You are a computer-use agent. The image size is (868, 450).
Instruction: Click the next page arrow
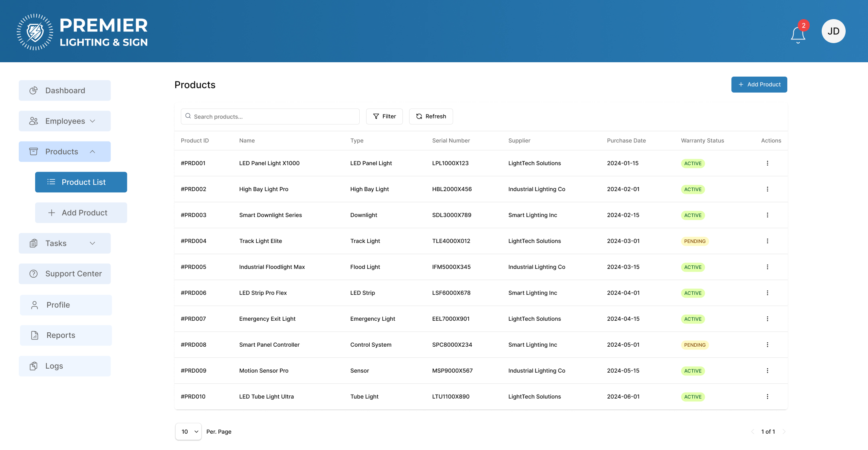(784, 432)
